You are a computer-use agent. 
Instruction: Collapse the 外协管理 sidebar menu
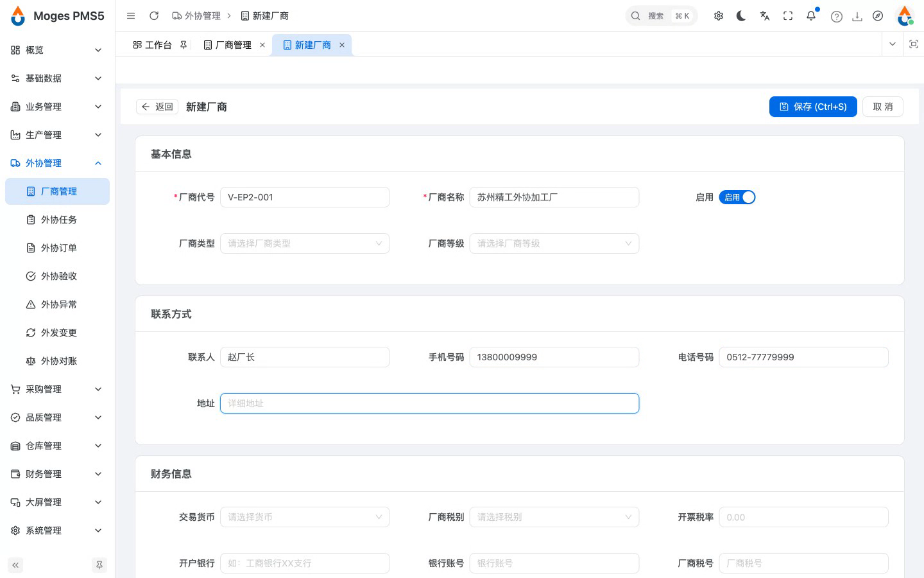[x=57, y=163]
